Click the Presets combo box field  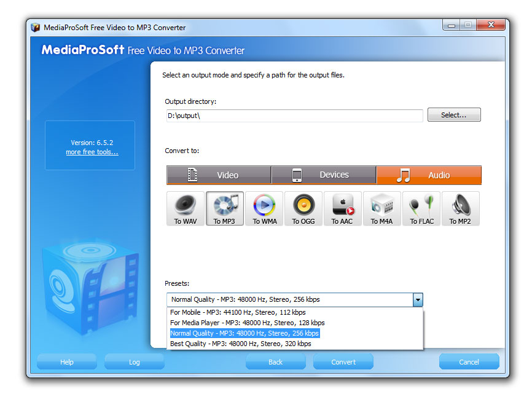(294, 300)
